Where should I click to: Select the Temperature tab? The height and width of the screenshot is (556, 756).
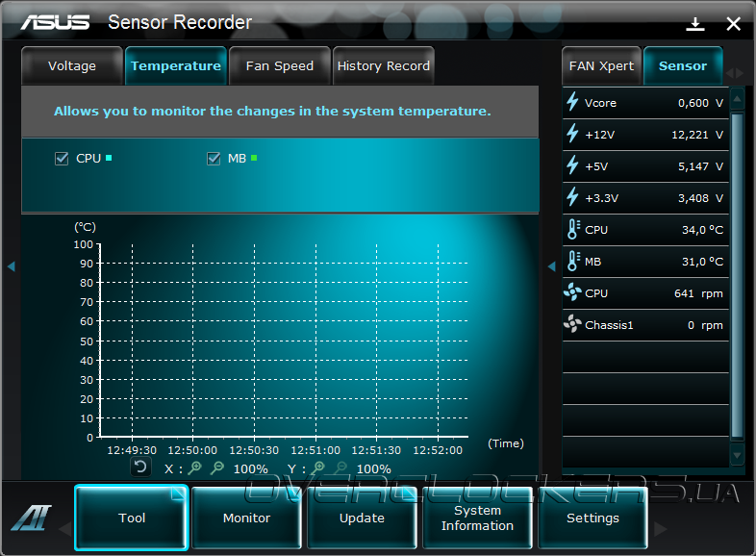coord(176,66)
